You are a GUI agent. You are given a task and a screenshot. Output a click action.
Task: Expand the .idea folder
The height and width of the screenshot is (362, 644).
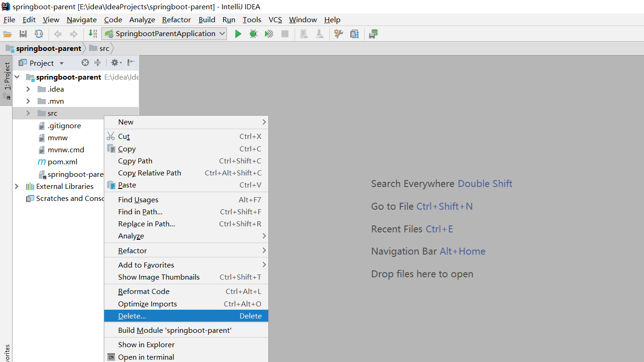[28, 89]
